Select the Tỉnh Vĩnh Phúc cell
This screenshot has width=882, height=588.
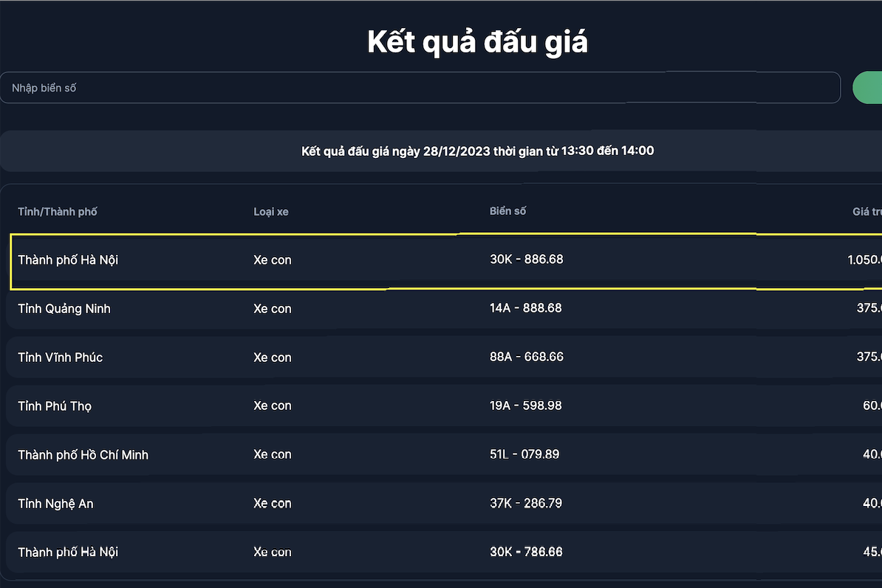click(x=61, y=358)
